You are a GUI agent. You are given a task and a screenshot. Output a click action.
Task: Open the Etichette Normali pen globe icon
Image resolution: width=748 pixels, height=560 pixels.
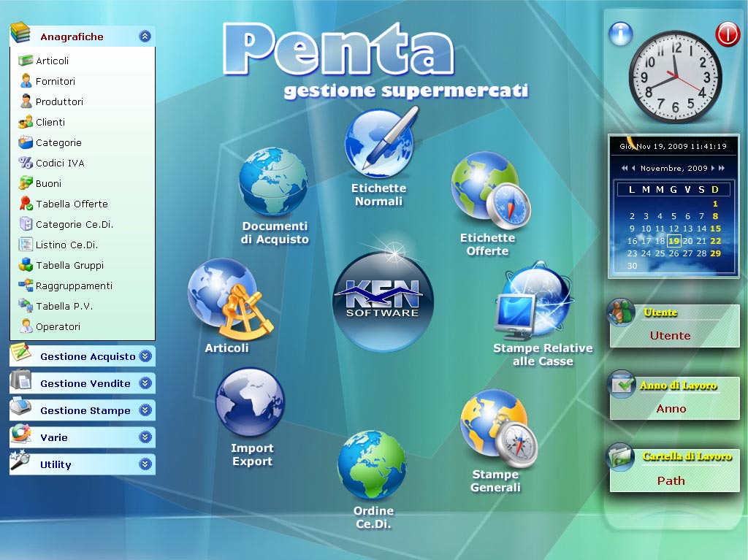[380, 142]
